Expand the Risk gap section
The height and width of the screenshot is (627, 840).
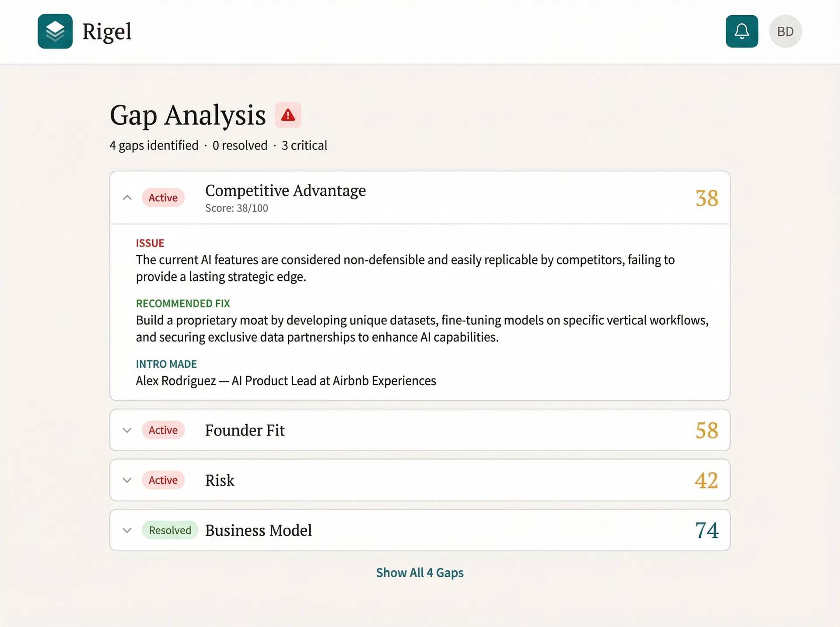(127, 480)
